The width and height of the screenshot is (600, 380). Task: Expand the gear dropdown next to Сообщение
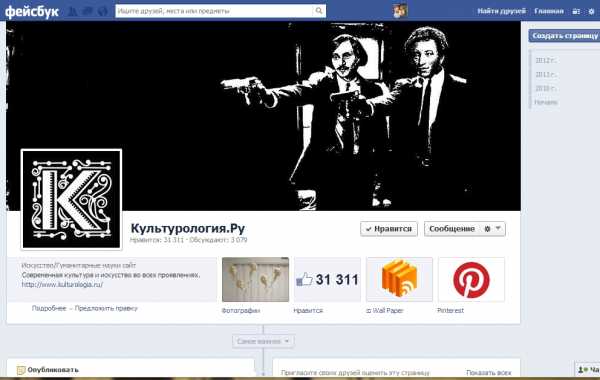(492, 229)
